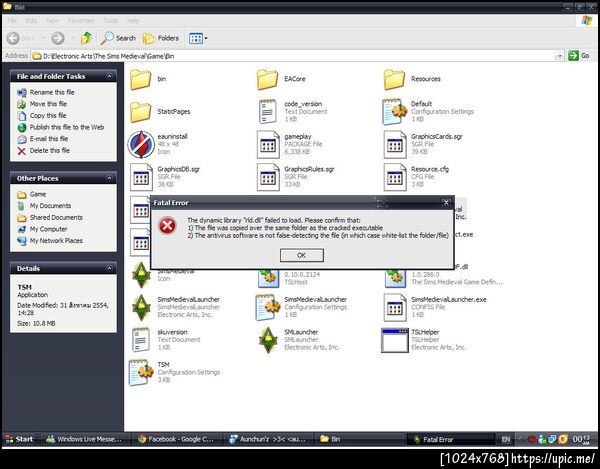Select the Default configuration settings icon
Viewport: 600px width, 469px height.
(394, 112)
